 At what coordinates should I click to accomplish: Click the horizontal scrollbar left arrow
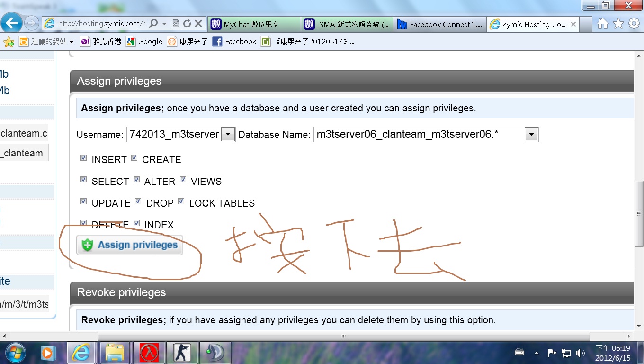point(4,336)
